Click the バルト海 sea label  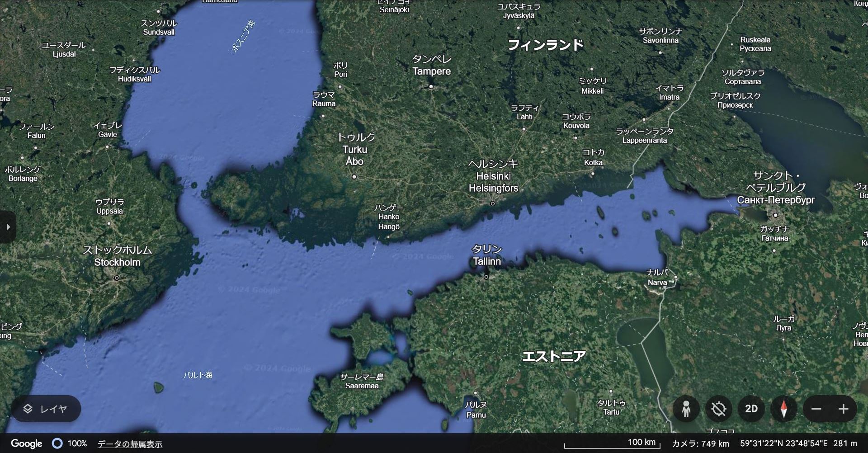click(198, 375)
